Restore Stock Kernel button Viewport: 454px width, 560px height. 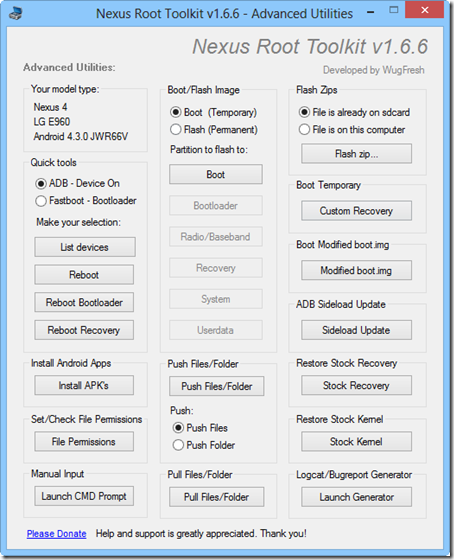click(x=356, y=442)
